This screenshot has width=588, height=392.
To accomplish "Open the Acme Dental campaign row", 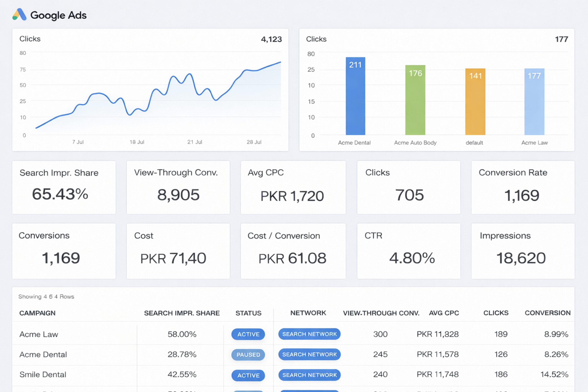I will (293, 355).
